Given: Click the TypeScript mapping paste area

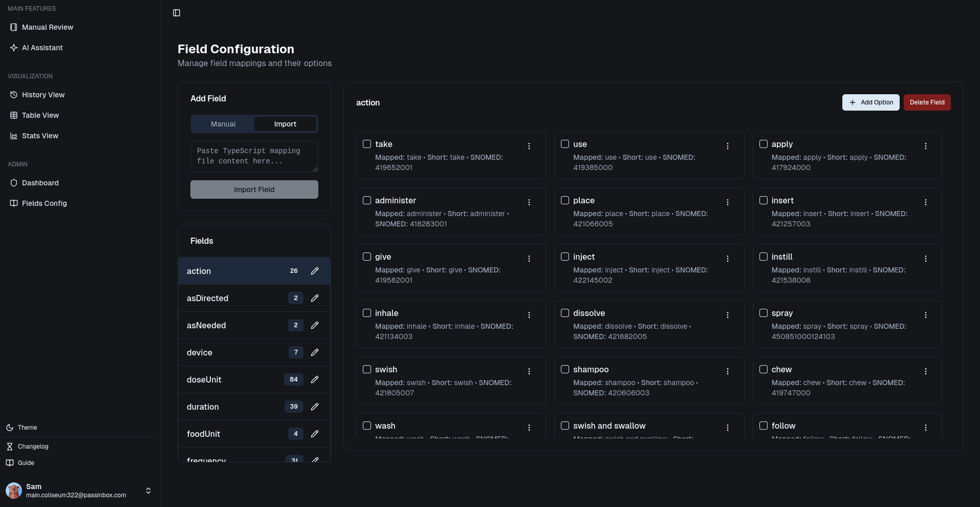Looking at the screenshot, I should coord(254,156).
